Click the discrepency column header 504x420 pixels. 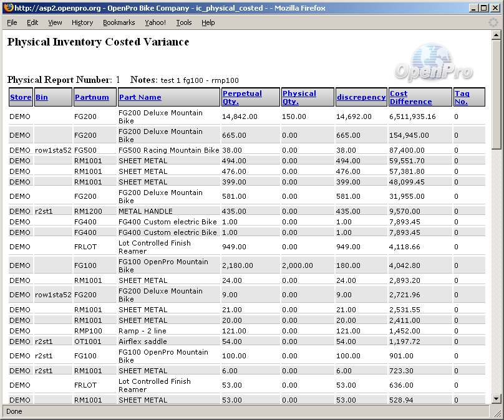pos(361,97)
